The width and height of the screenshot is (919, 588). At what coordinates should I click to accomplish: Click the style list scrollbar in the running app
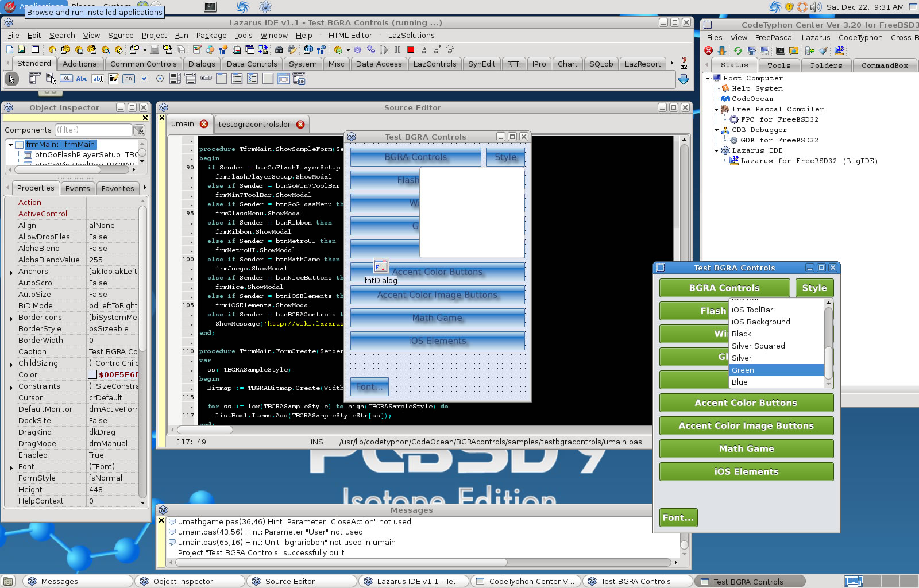click(x=828, y=343)
